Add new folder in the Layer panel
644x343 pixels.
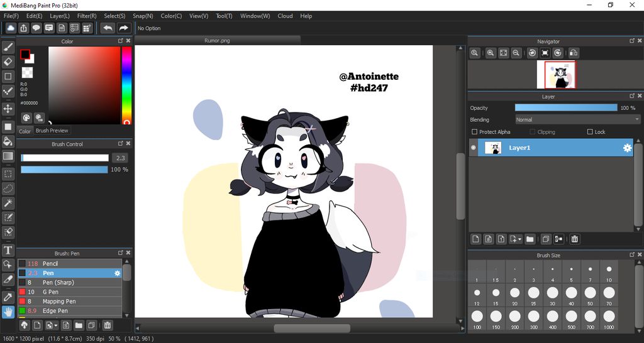[530, 239]
